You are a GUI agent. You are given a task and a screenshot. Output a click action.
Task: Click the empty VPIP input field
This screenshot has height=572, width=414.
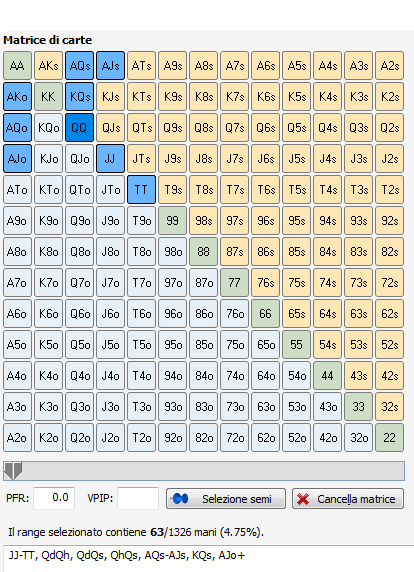coord(138,498)
